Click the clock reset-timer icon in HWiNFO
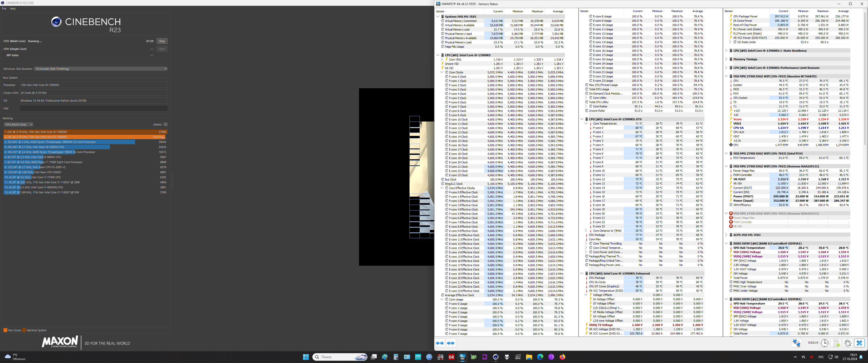 [x=824, y=343]
